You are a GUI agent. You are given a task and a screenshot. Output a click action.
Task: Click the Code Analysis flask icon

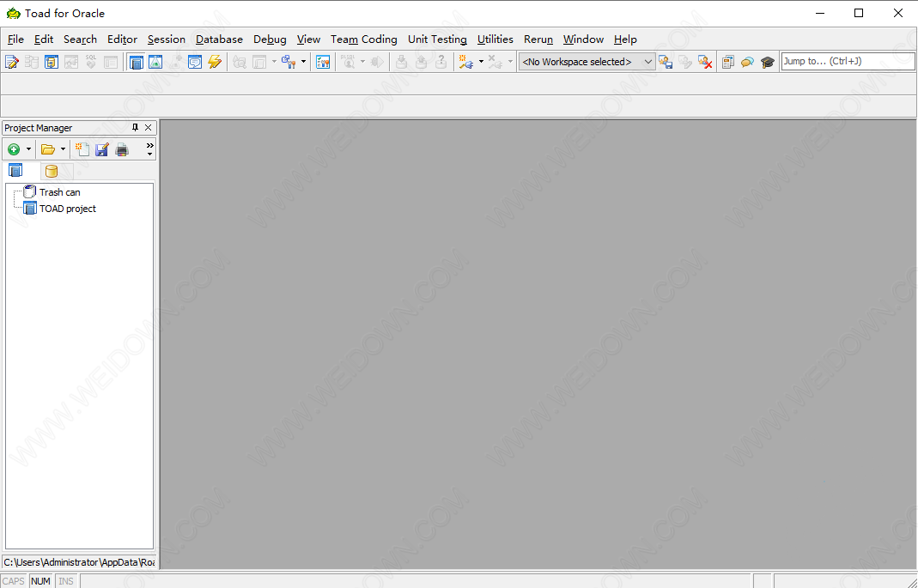click(x=155, y=62)
